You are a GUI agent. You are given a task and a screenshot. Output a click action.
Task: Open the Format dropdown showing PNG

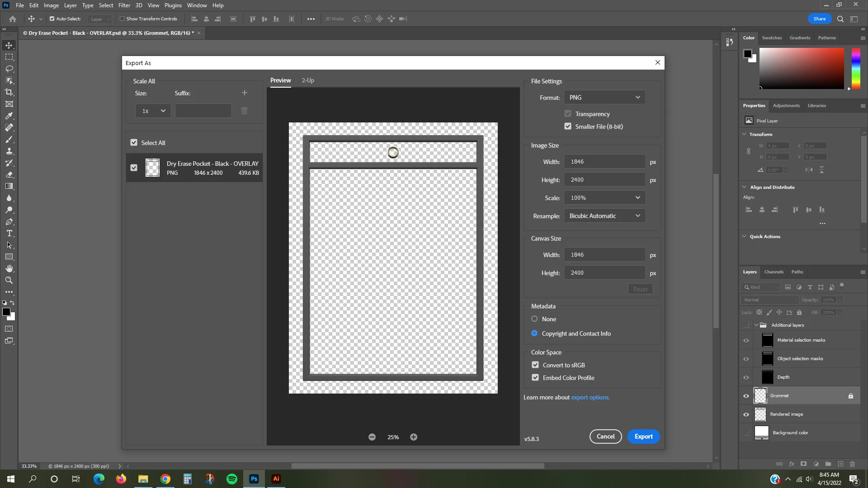[x=604, y=98]
